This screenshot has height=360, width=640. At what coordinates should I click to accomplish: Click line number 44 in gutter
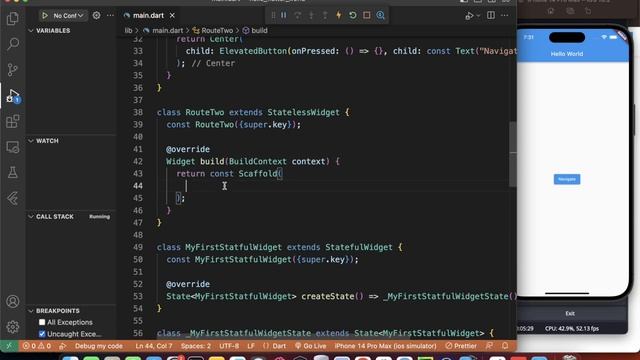[138, 186]
